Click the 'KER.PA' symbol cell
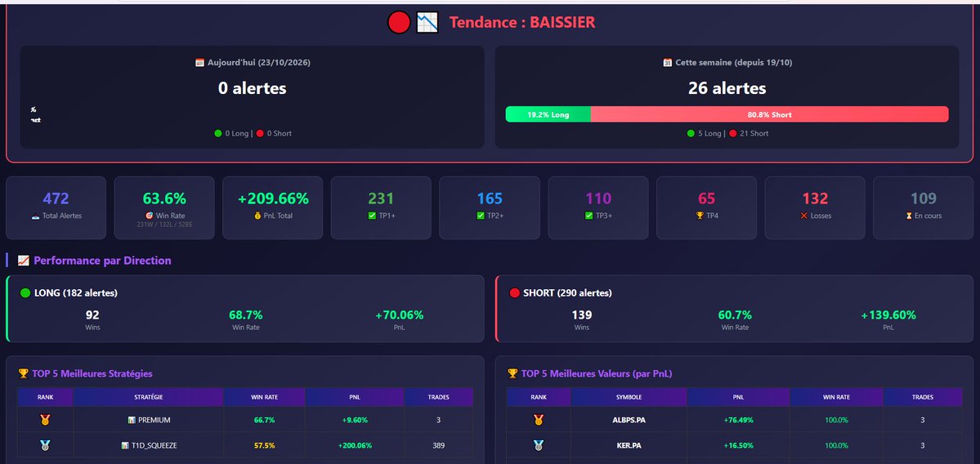The height and width of the screenshot is (464, 980). (629, 446)
